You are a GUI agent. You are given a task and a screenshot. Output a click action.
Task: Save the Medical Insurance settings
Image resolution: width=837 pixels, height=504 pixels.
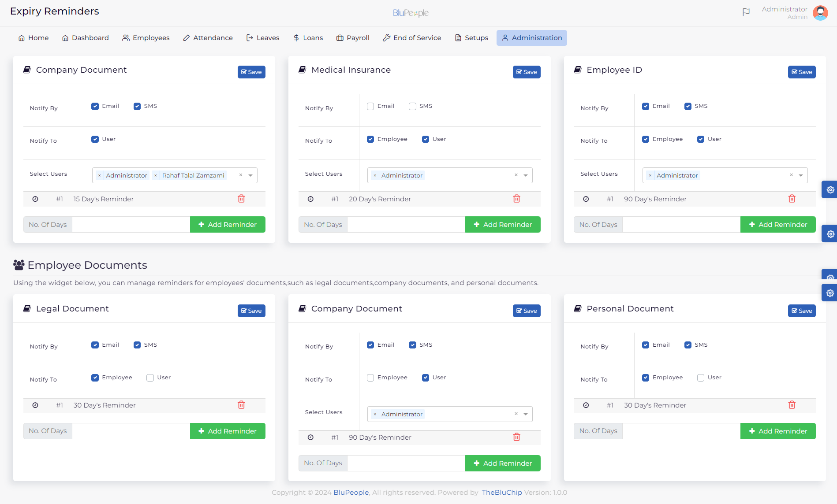pos(527,72)
